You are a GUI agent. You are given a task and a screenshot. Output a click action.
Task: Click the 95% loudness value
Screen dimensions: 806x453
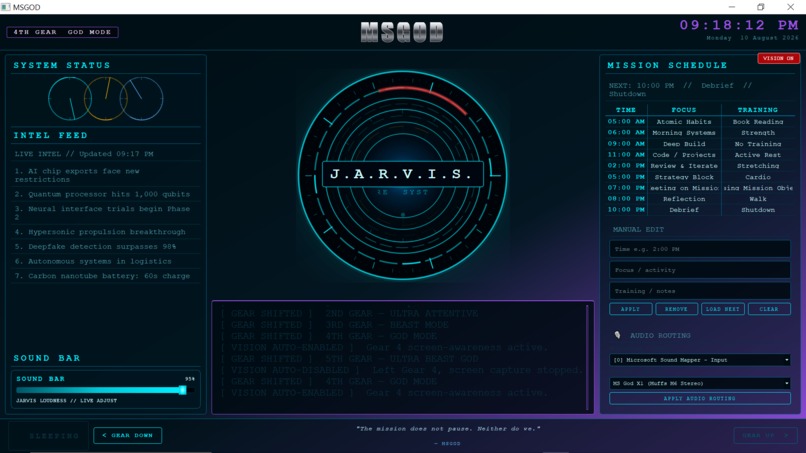190,379
